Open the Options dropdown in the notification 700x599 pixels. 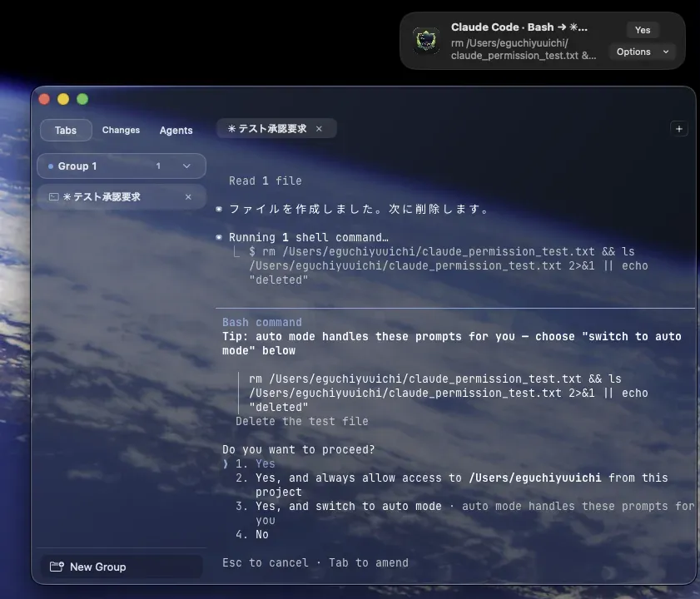pyautogui.click(x=642, y=52)
